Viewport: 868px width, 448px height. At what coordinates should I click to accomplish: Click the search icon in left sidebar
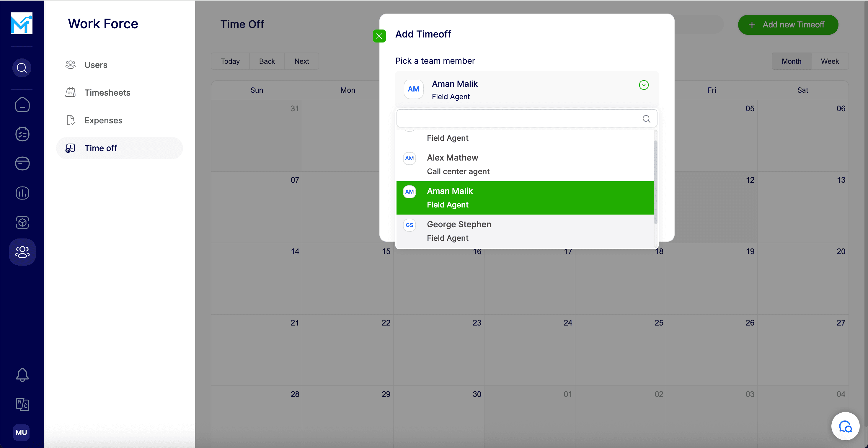tap(22, 68)
